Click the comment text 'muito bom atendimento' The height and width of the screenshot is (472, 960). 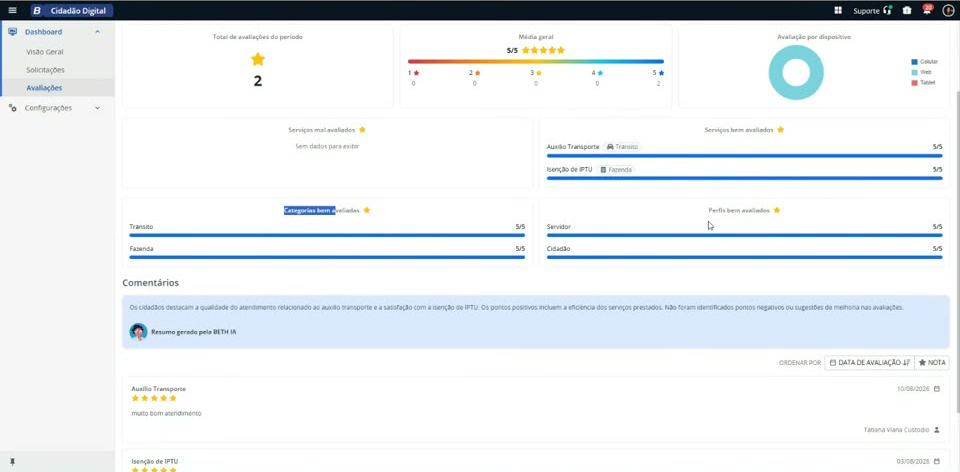tap(167, 413)
